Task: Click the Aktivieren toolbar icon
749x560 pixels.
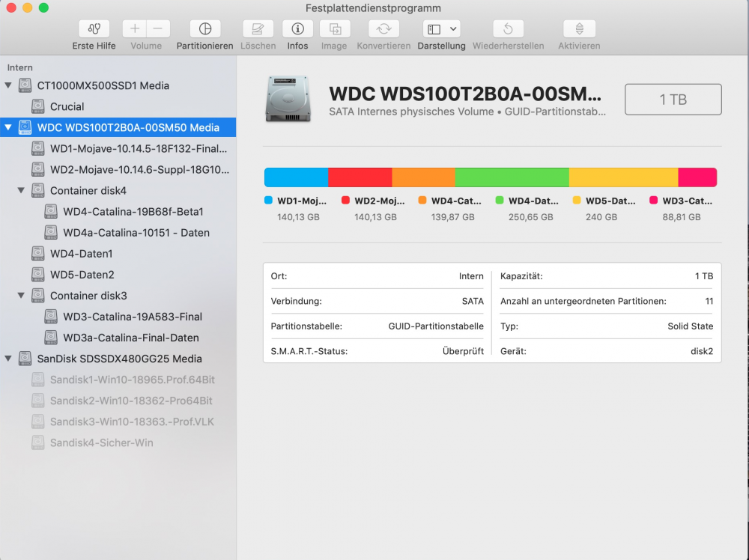Action: coord(579,29)
